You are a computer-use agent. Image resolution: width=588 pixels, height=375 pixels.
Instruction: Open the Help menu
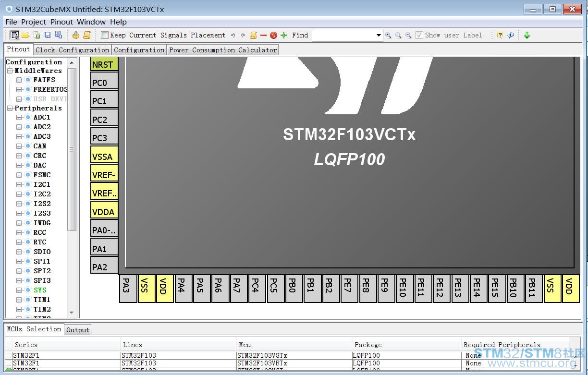118,22
